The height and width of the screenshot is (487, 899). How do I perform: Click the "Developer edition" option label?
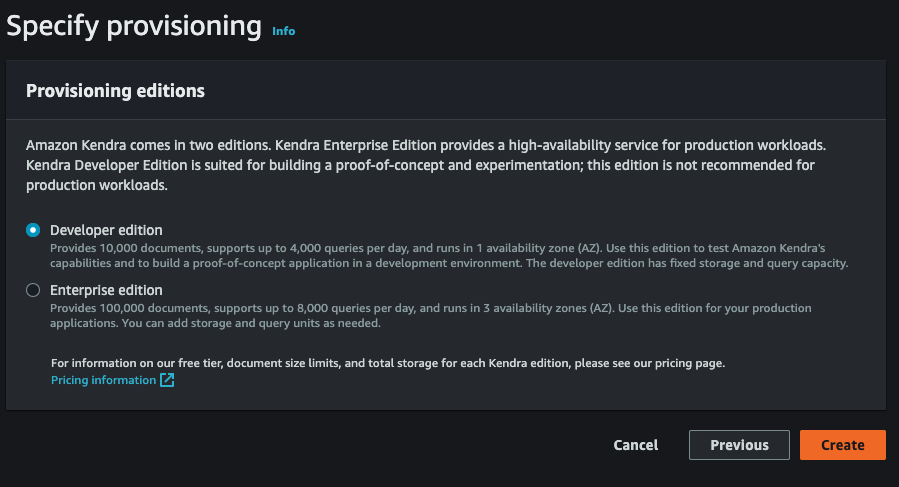click(106, 230)
